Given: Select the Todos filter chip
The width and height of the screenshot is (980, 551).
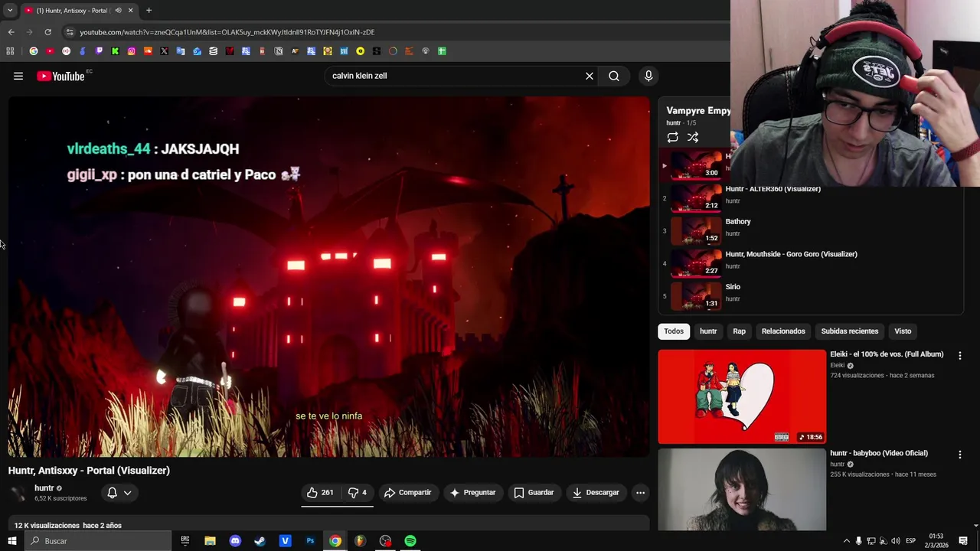Looking at the screenshot, I should pos(674,331).
